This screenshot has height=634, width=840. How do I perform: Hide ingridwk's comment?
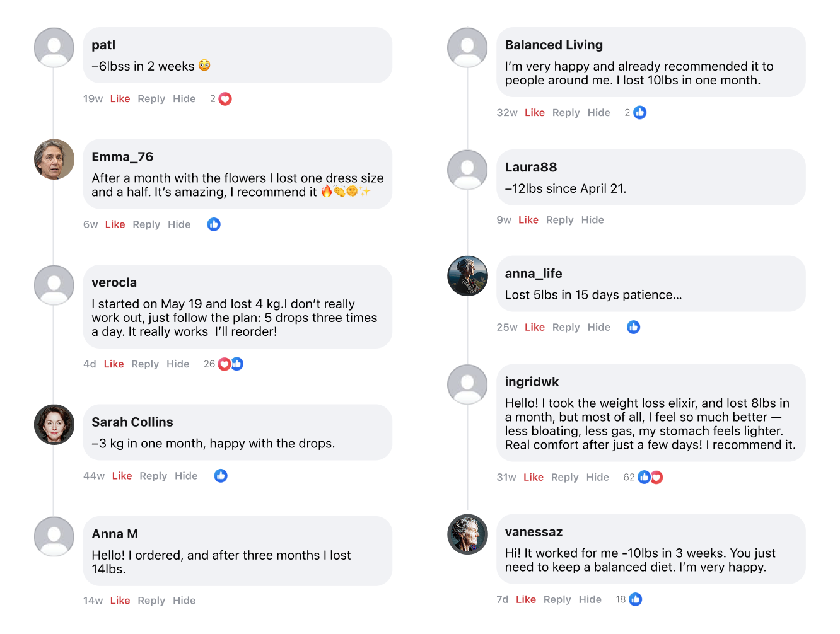597,477
